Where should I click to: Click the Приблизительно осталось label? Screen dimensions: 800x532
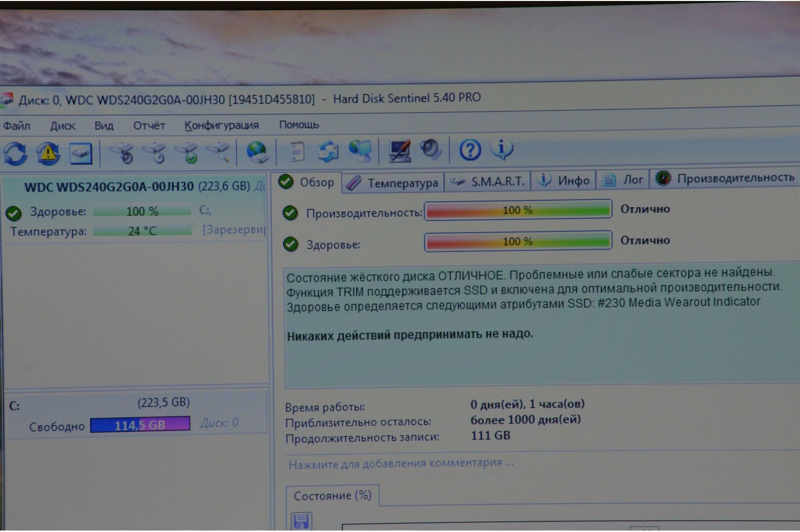tap(358, 422)
